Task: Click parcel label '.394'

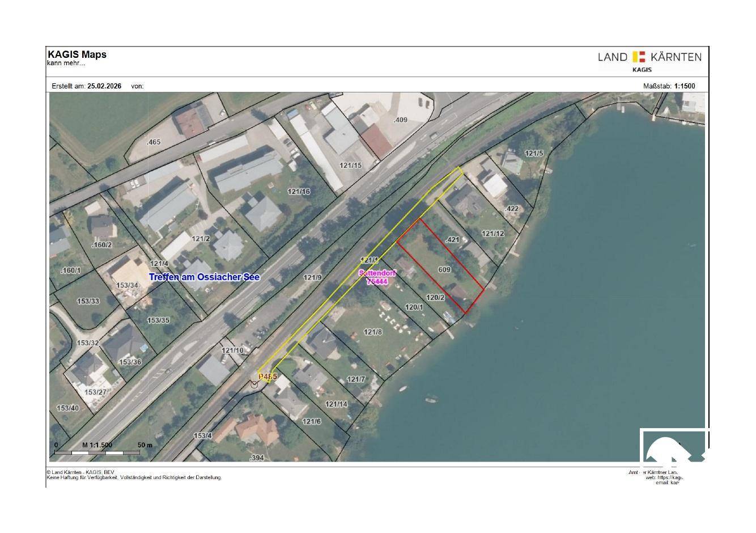Action: click(257, 458)
